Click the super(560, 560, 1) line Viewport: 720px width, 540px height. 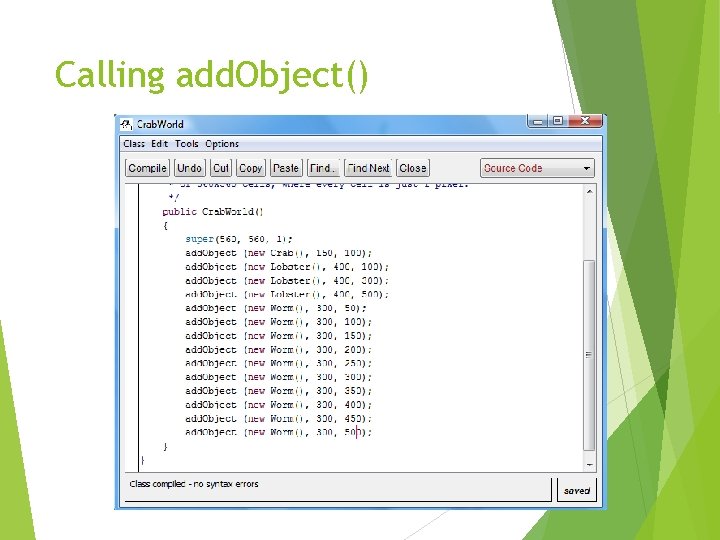[x=239, y=239]
